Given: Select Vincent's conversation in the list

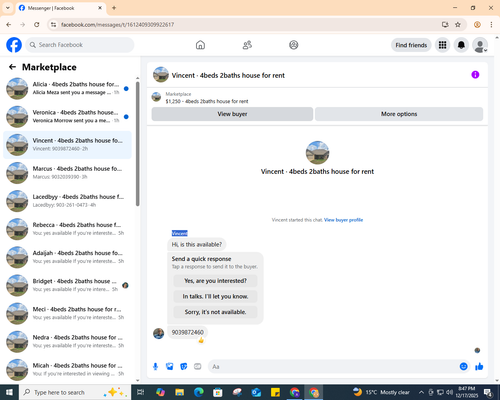Looking at the screenshot, I should tap(67, 145).
